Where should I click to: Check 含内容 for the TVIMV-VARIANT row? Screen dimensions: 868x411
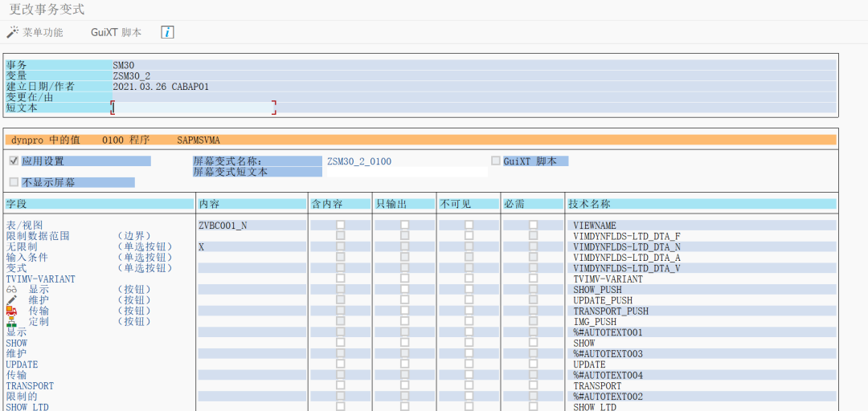click(341, 279)
